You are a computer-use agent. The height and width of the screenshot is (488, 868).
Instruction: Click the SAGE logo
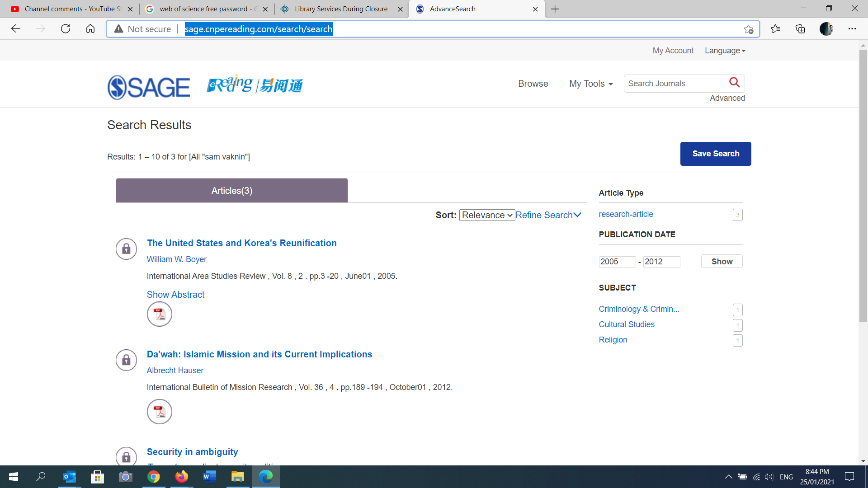pyautogui.click(x=149, y=87)
